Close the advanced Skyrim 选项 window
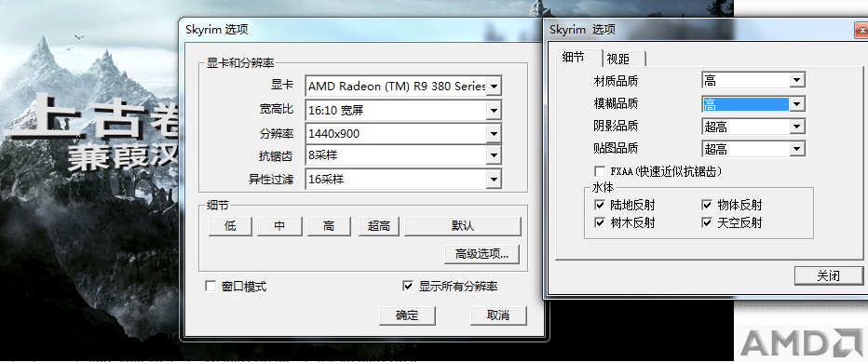The height and width of the screenshot is (362, 868). point(861,31)
